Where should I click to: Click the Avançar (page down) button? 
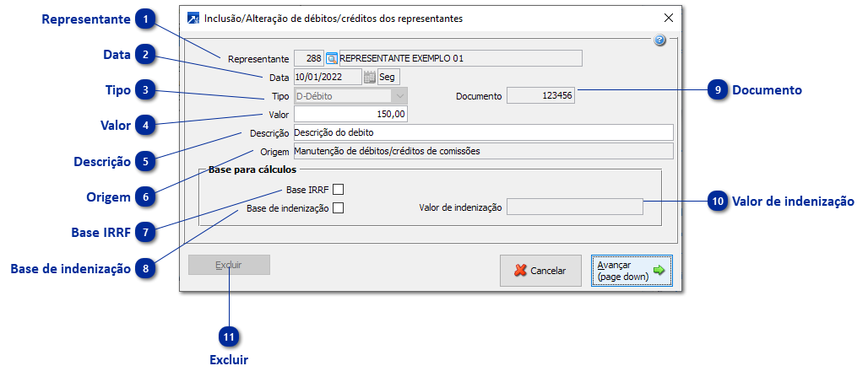click(x=632, y=271)
